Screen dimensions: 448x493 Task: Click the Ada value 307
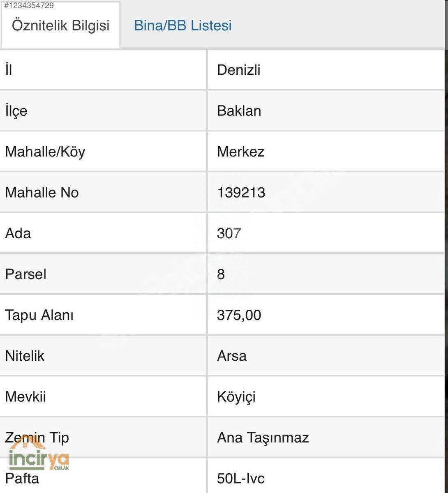(x=229, y=233)
